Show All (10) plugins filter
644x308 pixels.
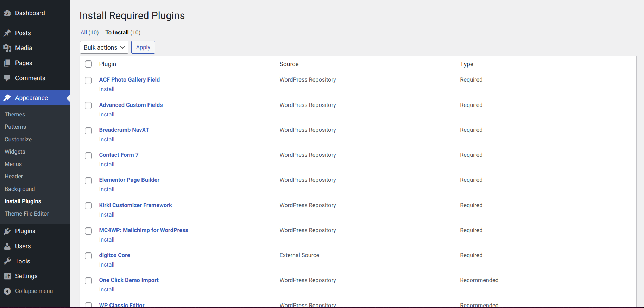89,32
